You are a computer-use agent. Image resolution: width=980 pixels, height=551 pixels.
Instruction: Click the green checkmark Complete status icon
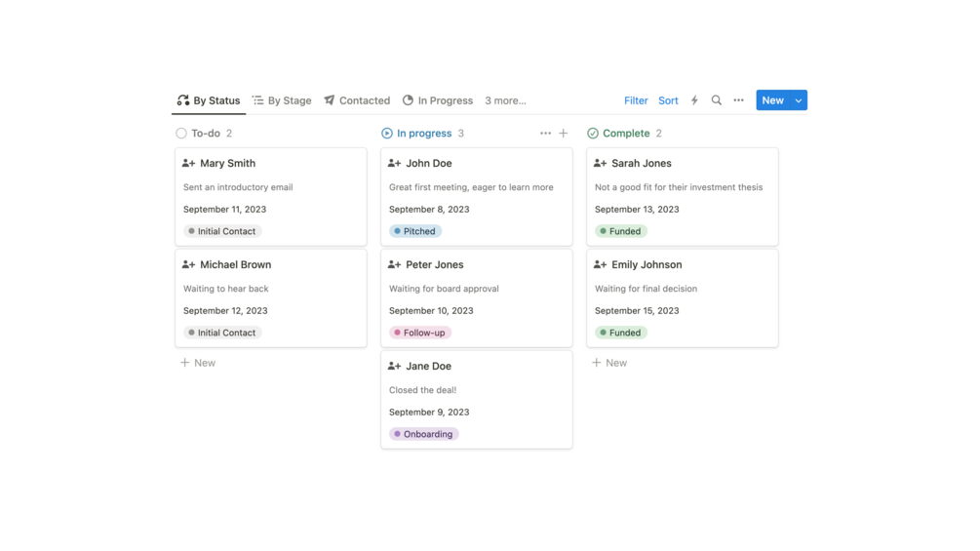(x=593, y=133)
